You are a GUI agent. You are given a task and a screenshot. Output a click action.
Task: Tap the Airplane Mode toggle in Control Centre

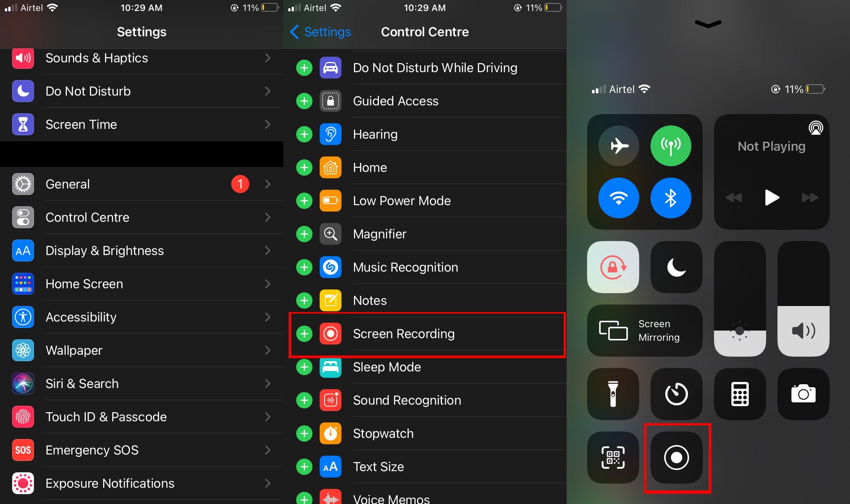pyautogui.click(x=619, y=146)
